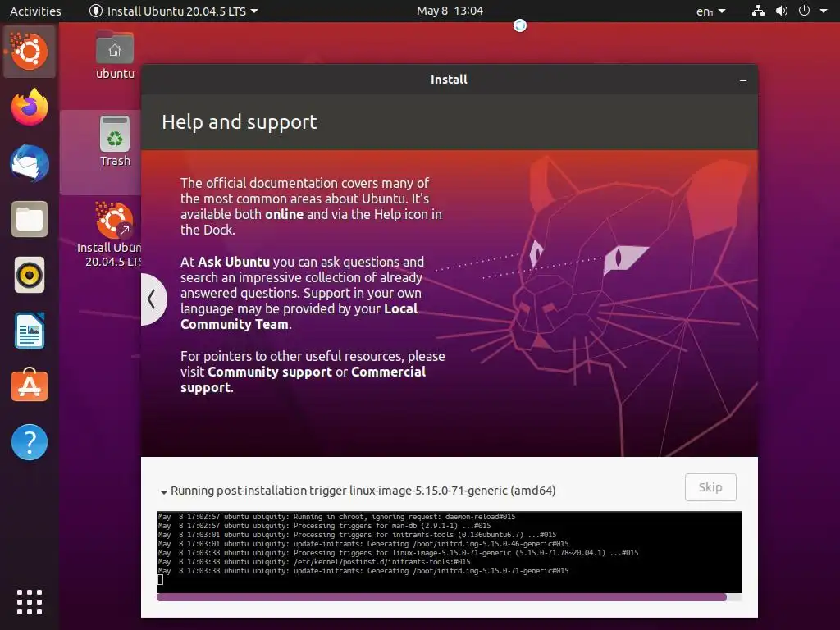This screenshot has width=840, height=630.
Task: Open the Install Ubuntu 20.04.5 LTS app menu
Action: pyautogui.click(x=174, y=11)
